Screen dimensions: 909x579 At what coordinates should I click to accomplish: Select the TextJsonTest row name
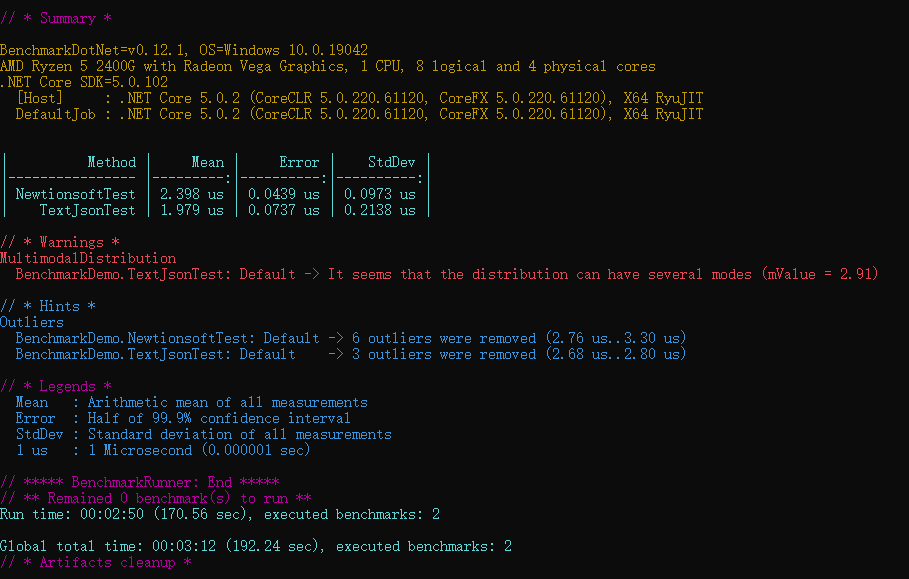[88, 210]
